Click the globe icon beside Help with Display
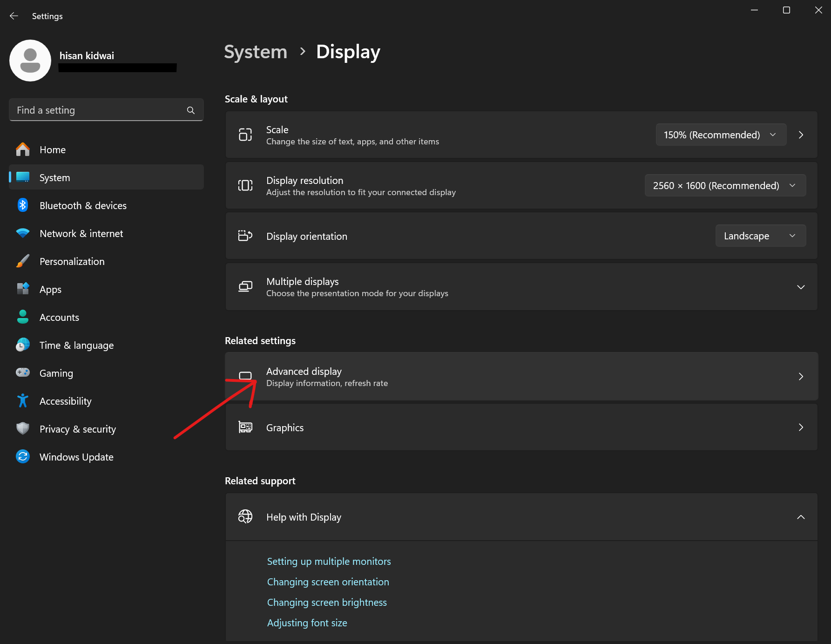The width and height of the screenshot is (831, 644). point(245,516)
